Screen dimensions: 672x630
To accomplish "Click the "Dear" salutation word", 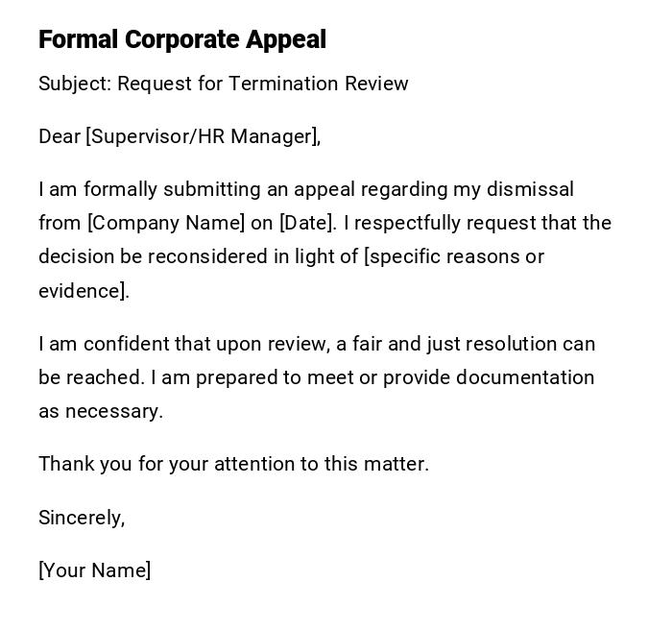I will (x=60, y=136).
